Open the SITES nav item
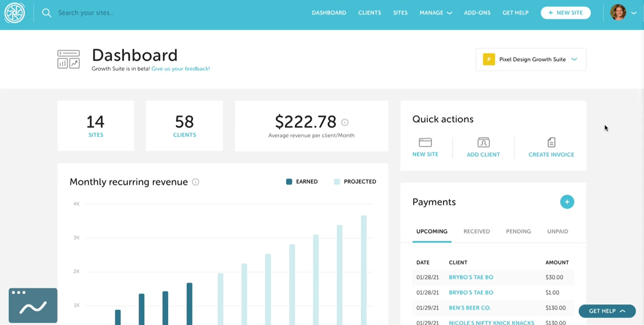The height and width of the screenshot is (325, 644). pyautogui.click(x=400, y=13)
